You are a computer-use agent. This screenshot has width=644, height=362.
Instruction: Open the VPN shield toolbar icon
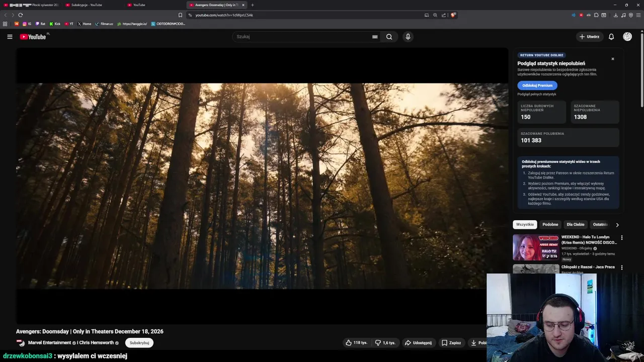(x=631, y=15)
